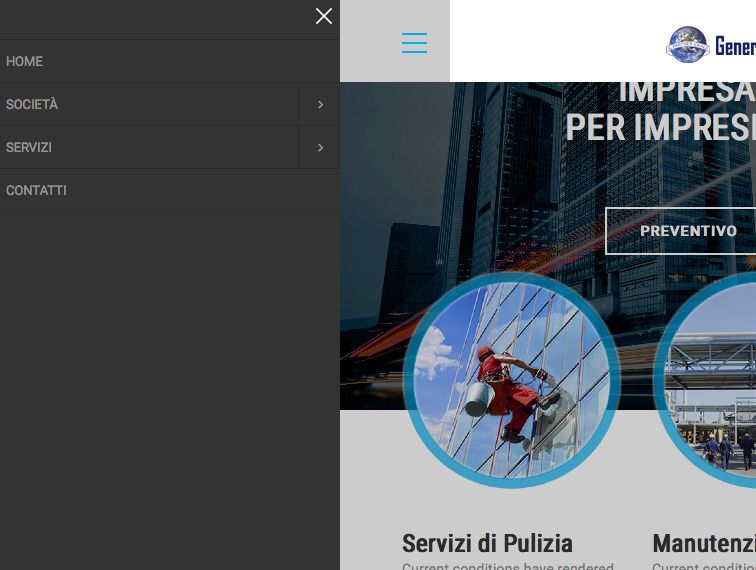This screenshot has height=570, width=756.
Task: Click the PREVENTIVO button
Action: click(680, 231)
